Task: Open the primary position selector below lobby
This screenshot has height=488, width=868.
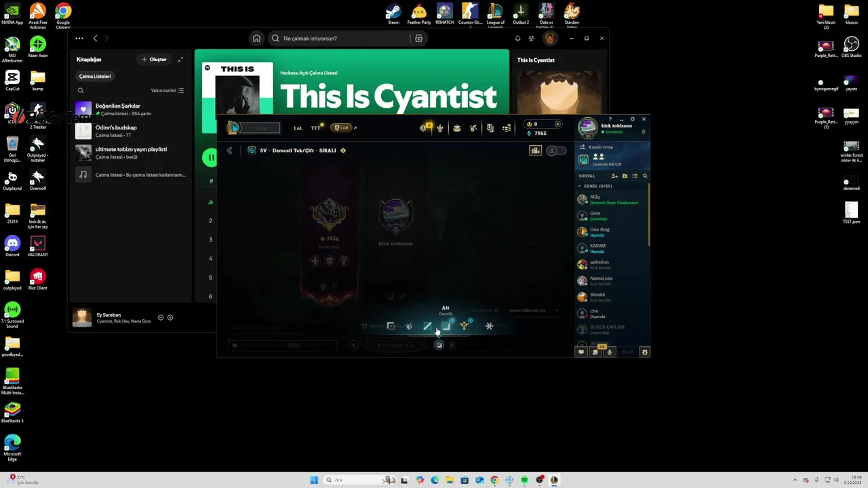Action: pos(439,345)
